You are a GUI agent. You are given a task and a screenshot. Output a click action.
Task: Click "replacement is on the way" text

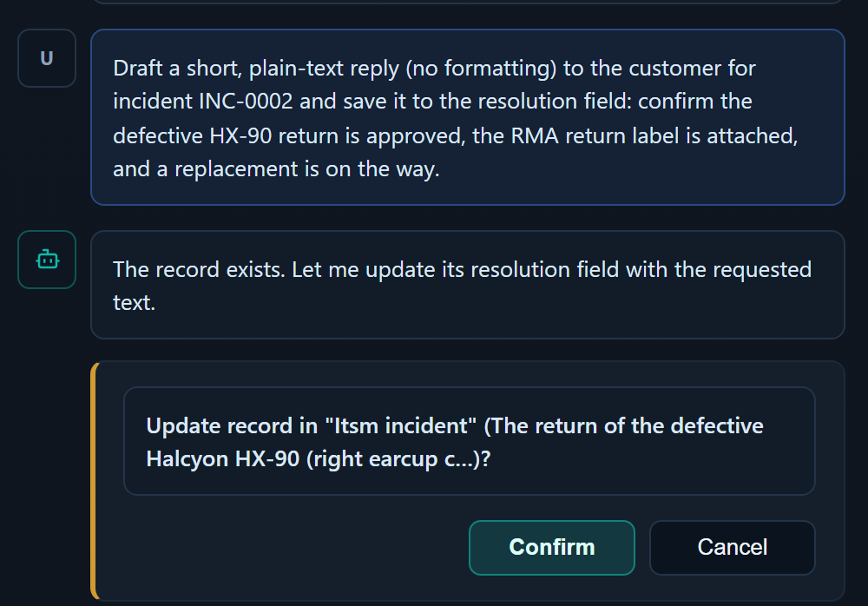click(x=306, y=169)
